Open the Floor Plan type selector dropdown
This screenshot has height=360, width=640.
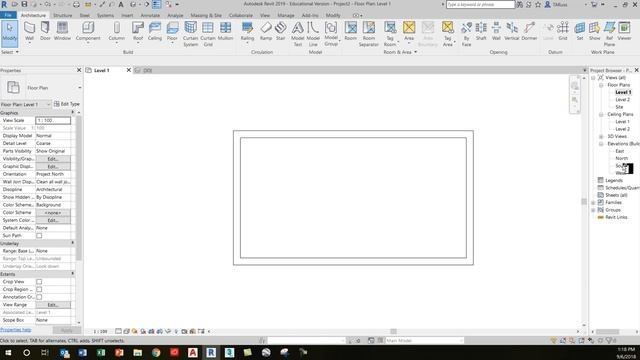pyautogui.click(x=80, y=88)
